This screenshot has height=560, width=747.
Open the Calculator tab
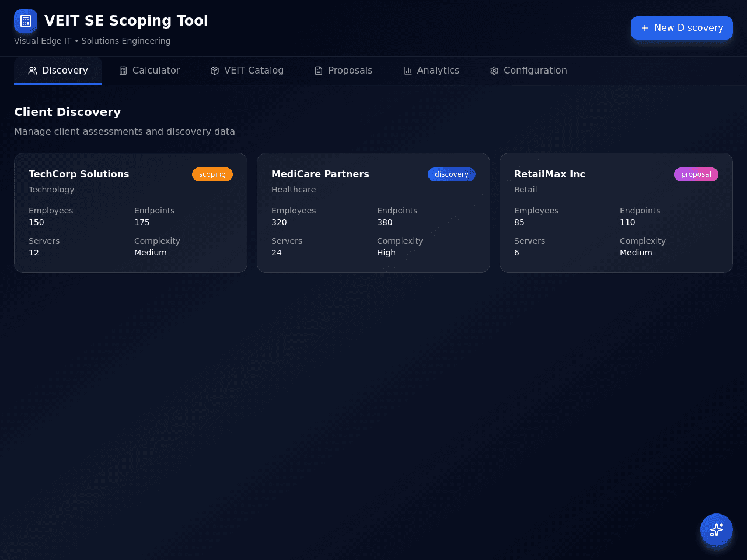click(149, 71)
